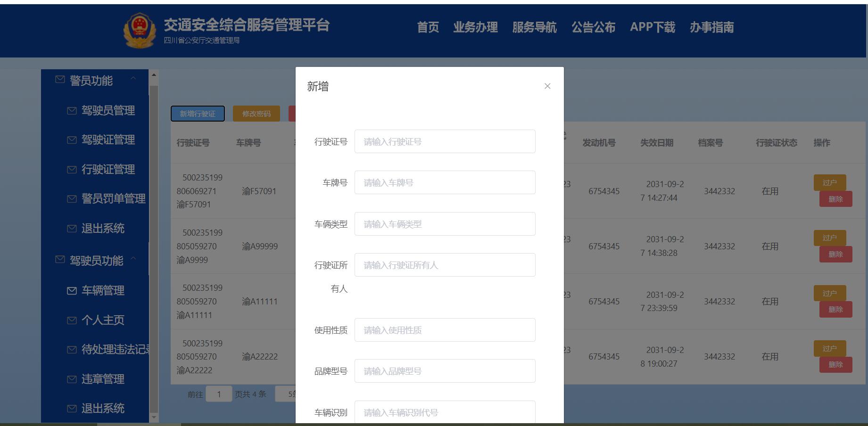The width and height of the screenshot is (868, 426).
Task: Focus the 车俩类型 input field
Action: [x=445, y=224]
